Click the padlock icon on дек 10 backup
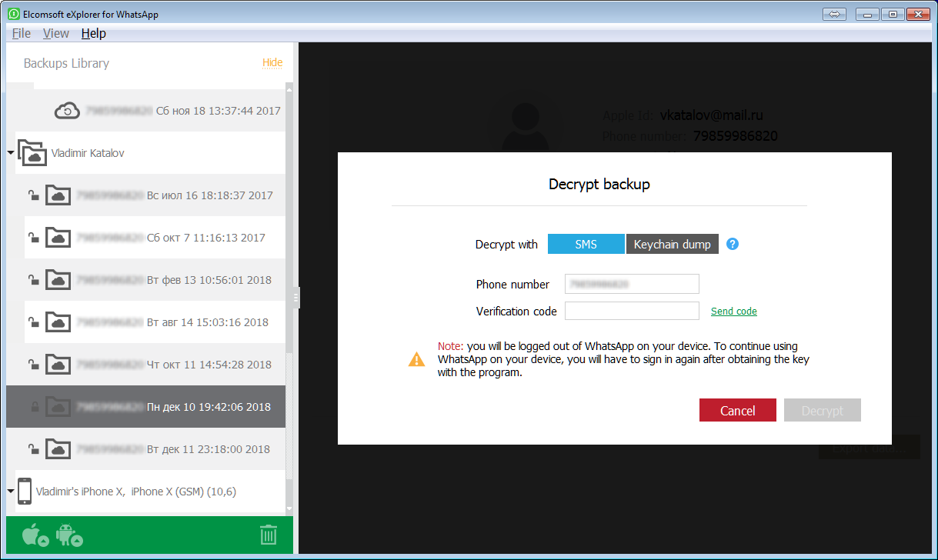 [x=34, y=407]
